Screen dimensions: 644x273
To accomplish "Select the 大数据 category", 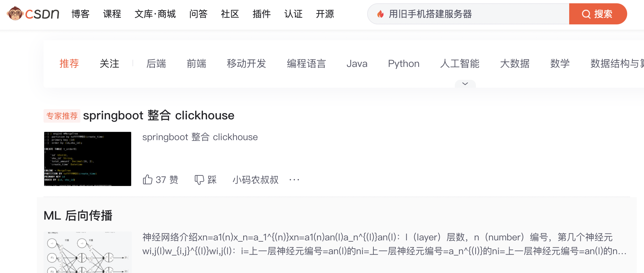I will point(515,64).
